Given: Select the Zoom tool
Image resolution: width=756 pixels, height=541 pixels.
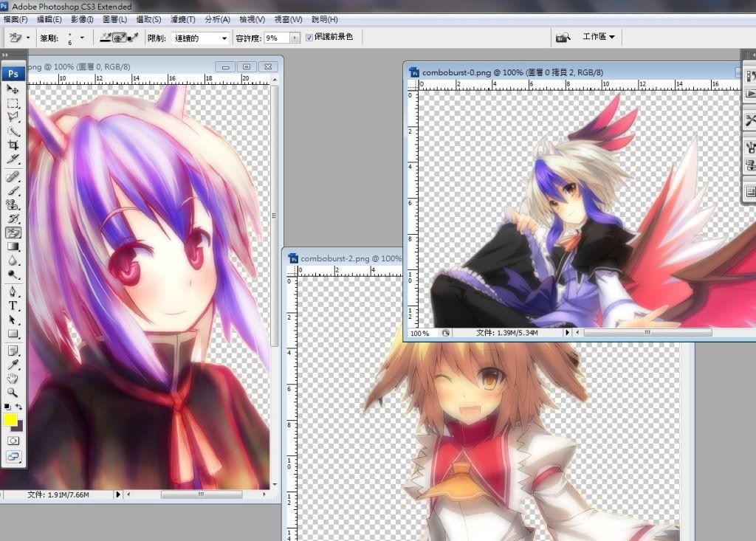Looking at the screenshot, I should [13, 393].
